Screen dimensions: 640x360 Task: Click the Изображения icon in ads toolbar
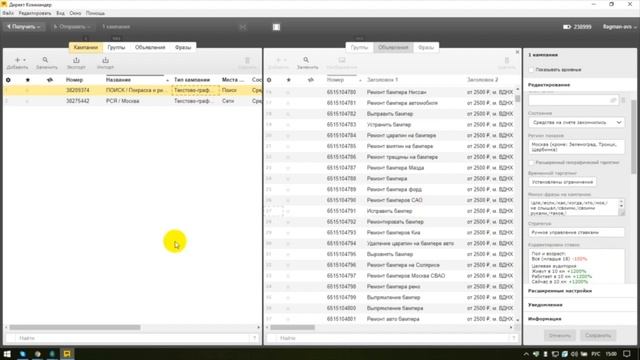tap(342, 60)
